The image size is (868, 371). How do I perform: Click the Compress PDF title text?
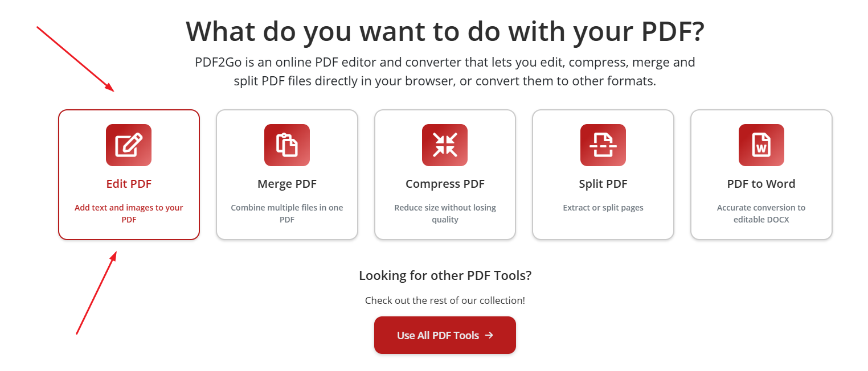[445, 184]
